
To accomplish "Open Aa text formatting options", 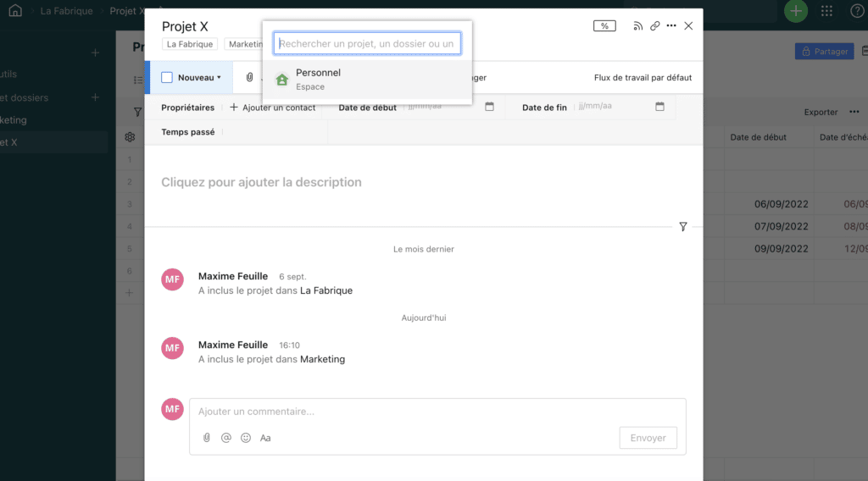I will pos(265,438).
